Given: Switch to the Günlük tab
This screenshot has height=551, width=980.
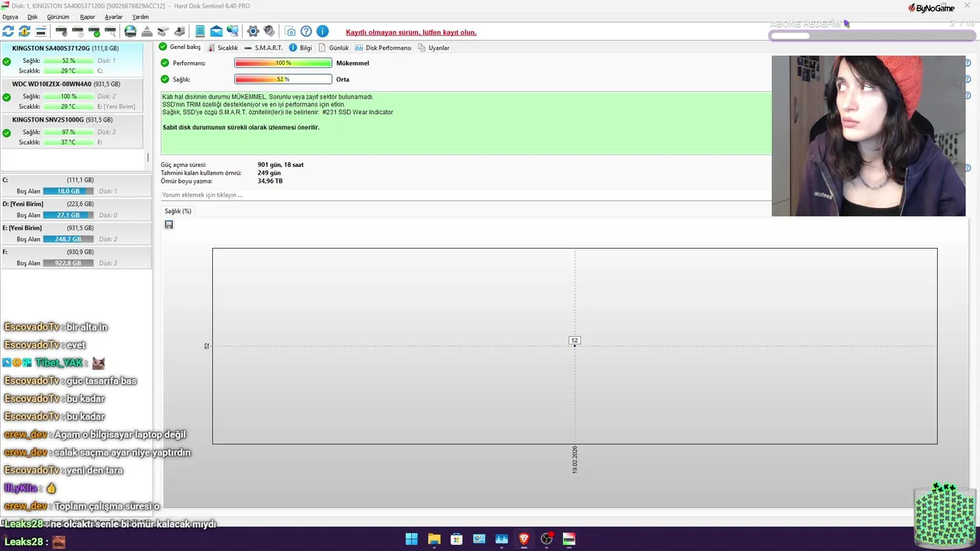Looking at the screenshot, I should tap(334, 47).
